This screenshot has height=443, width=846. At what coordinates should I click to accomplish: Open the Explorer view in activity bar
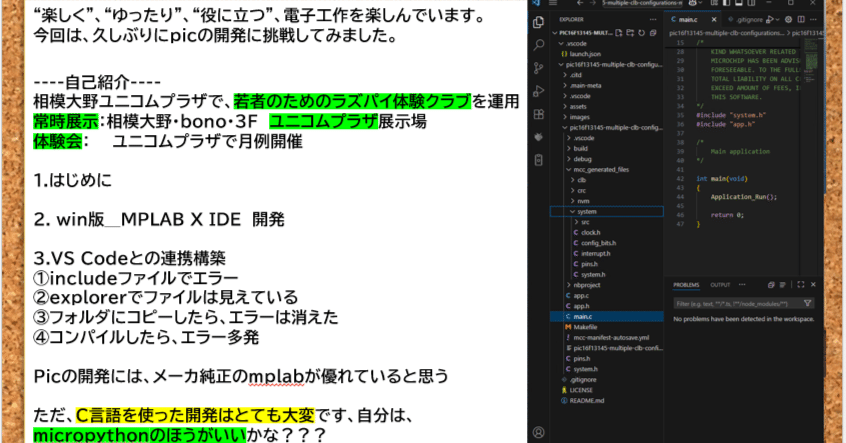(x=538, y=22)
